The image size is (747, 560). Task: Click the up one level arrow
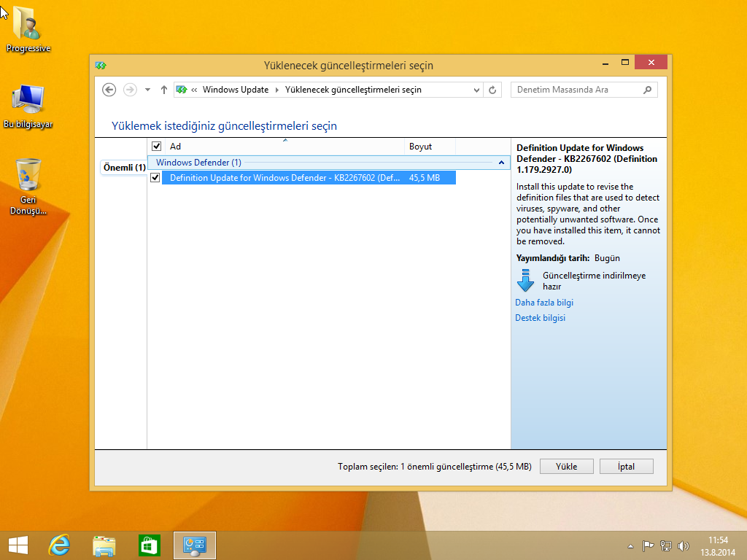pyautogui.click(x=163, y=90)
